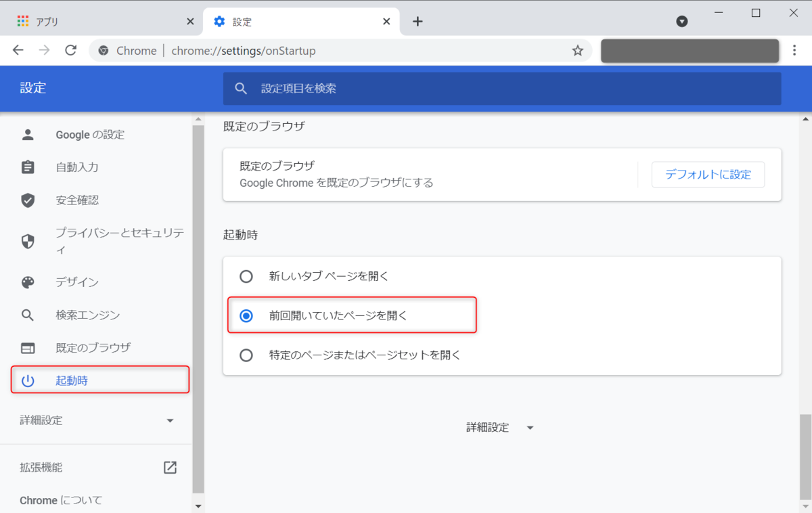This screenshot has height=513, width=812.
Task: Click the 起動時 power icon
Action: [27, 380]
